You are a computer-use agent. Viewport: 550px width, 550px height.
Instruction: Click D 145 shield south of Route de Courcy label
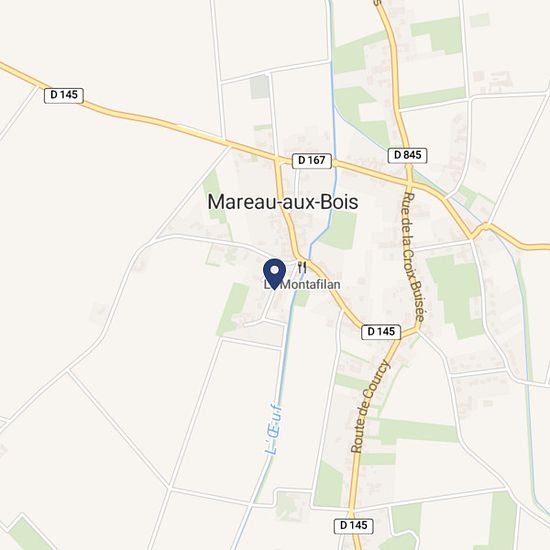pos(354,525)
